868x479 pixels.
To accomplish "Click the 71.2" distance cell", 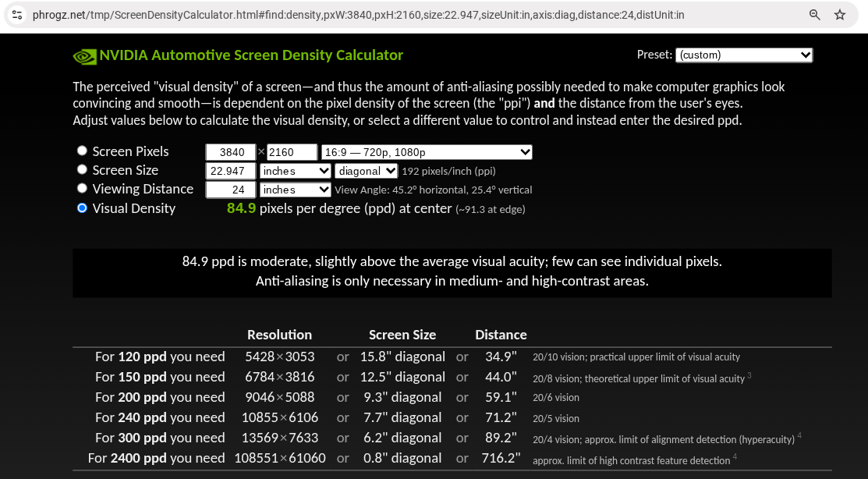I will pyautogui.click(x=501, y=417).
